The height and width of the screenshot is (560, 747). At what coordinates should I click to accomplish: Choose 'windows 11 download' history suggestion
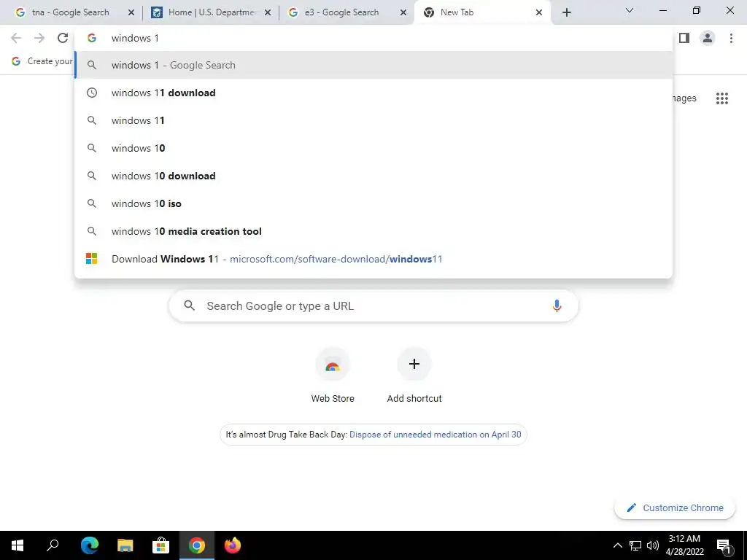tap(373, 93)
